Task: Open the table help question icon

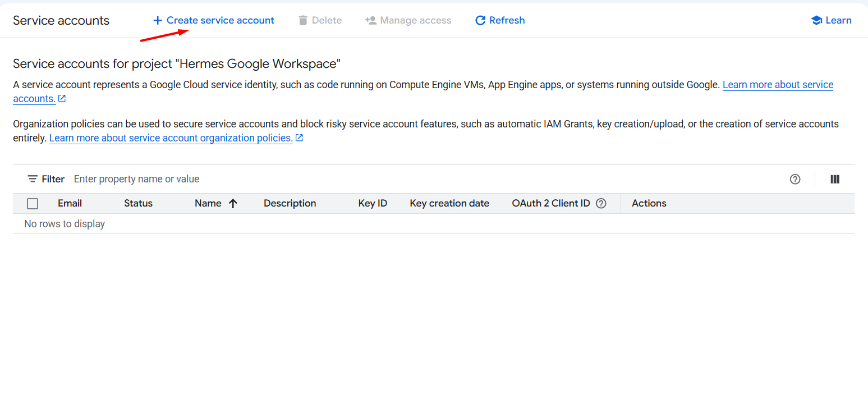Action: pyautogui.click(x=795, y=179)
